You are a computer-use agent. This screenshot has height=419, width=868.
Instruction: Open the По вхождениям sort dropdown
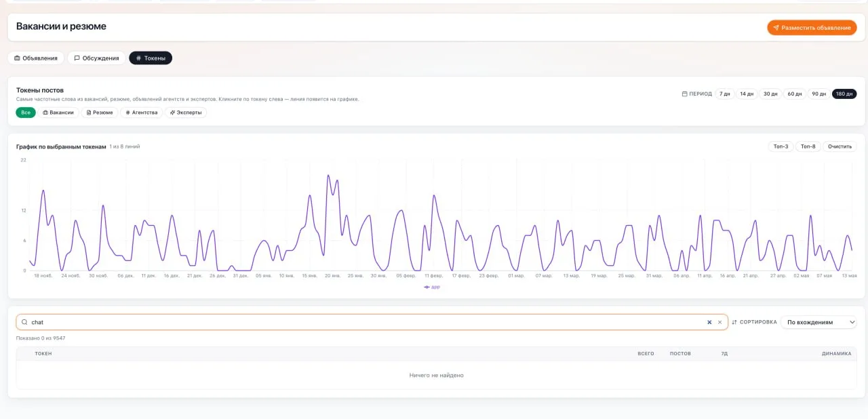point(819,322)
